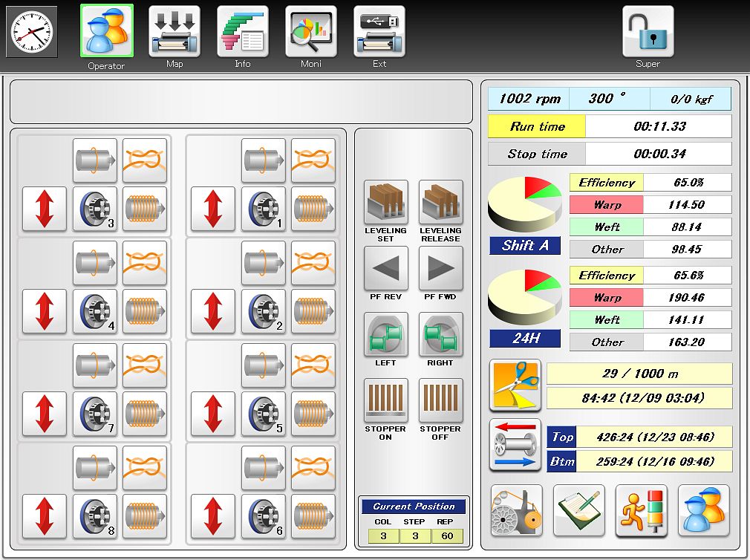The height and width of the screenshot is (560, 750).
Task: Click the COL value 3 field
Action: [384, 536]
